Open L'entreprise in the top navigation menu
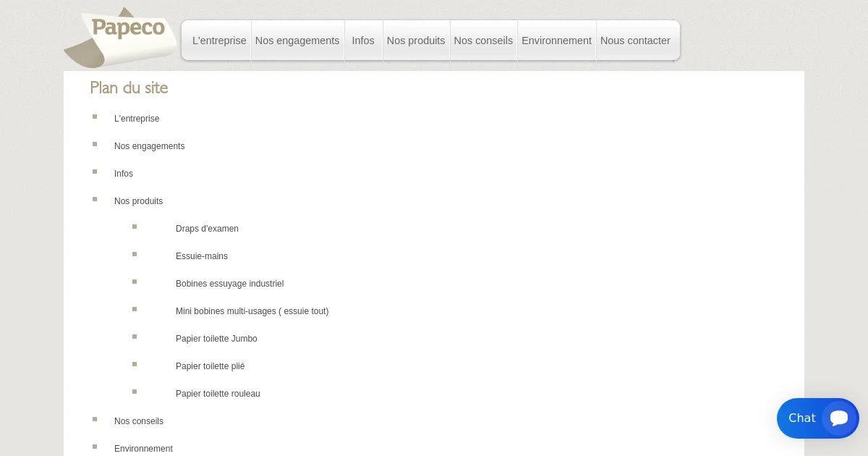868x456 pixels. coord(219,41)
